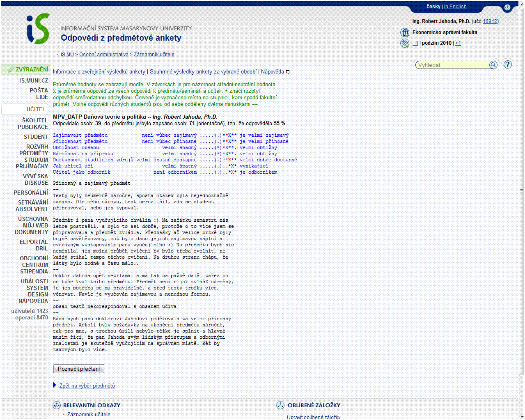Open the user number 16912 link
The width and height of the screenshot is (525, 420).
tap(490, 21)
